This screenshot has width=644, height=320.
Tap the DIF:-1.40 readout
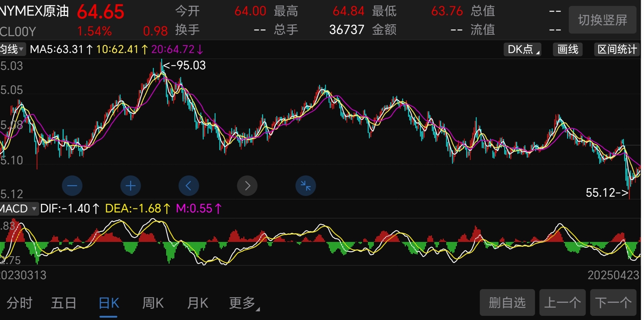tap(70, 208)
